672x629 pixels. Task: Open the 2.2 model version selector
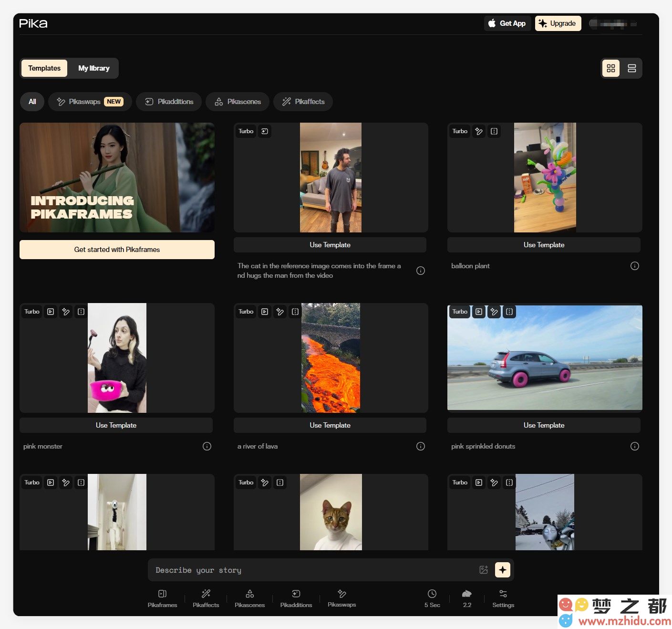(x=467, y=598)
